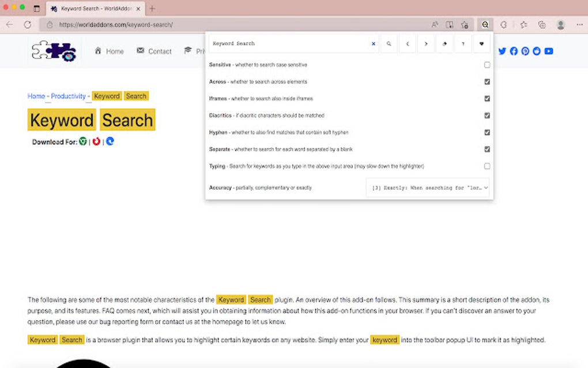Click the eraser clear highlights button
Viewport: 588px width, 368px height.
pyautogui.click(x=444, y=43)
